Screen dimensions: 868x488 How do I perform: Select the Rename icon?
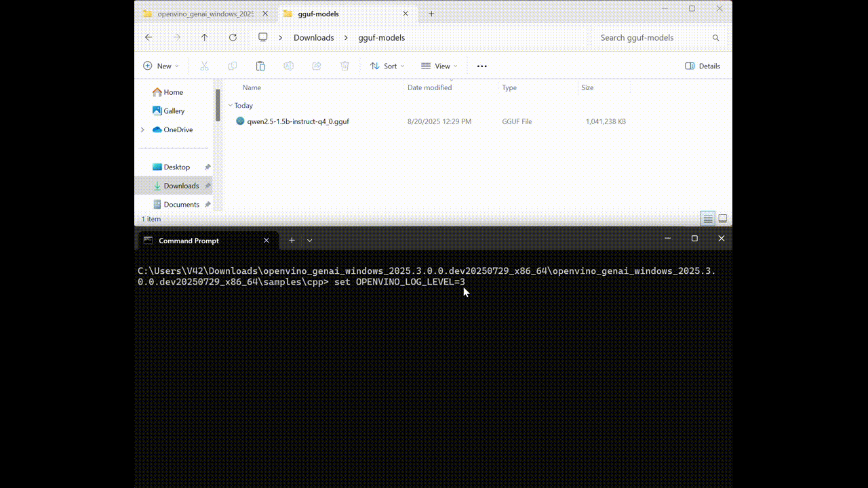tap(288, 66)
